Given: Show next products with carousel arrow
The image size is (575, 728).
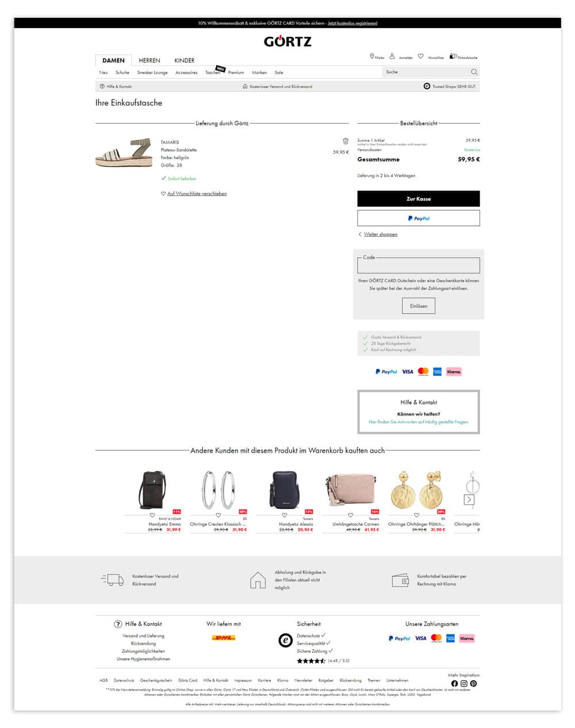Looking at the screenshot, I should tap(469, 500).
